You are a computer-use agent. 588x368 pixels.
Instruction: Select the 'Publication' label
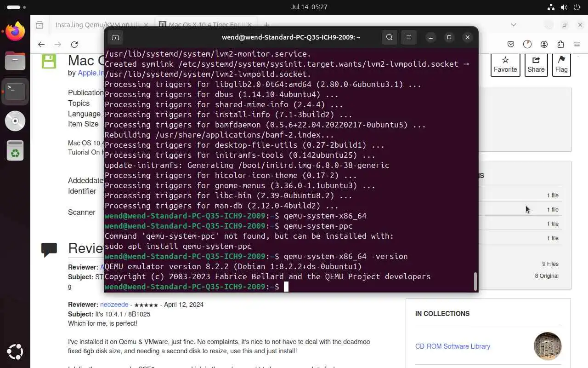86,92
